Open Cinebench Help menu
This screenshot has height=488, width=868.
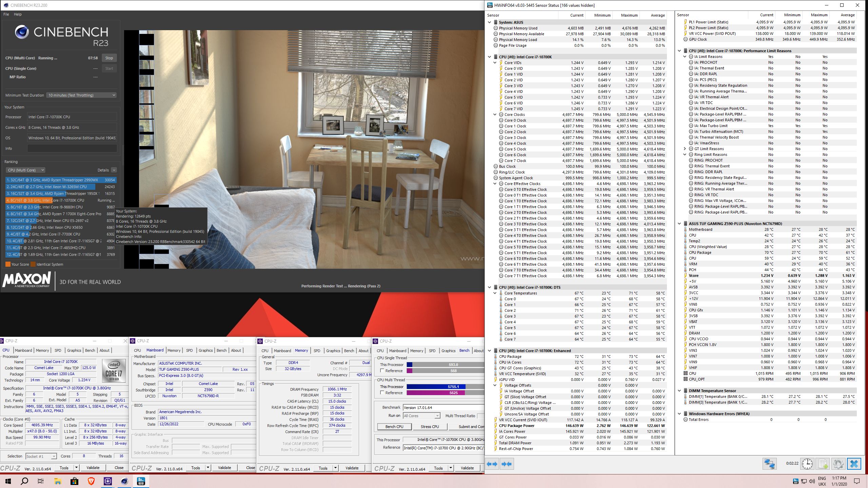[x=18, y=14]
